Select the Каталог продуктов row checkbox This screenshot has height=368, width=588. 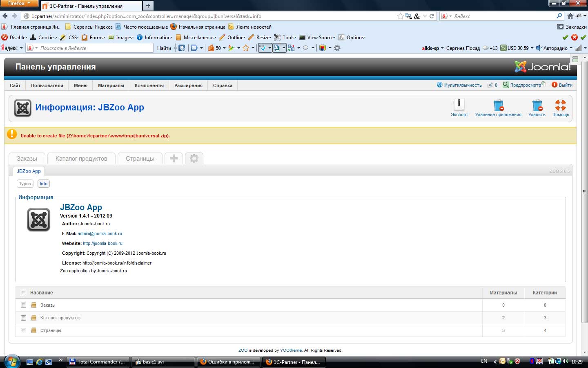point(23,318)
